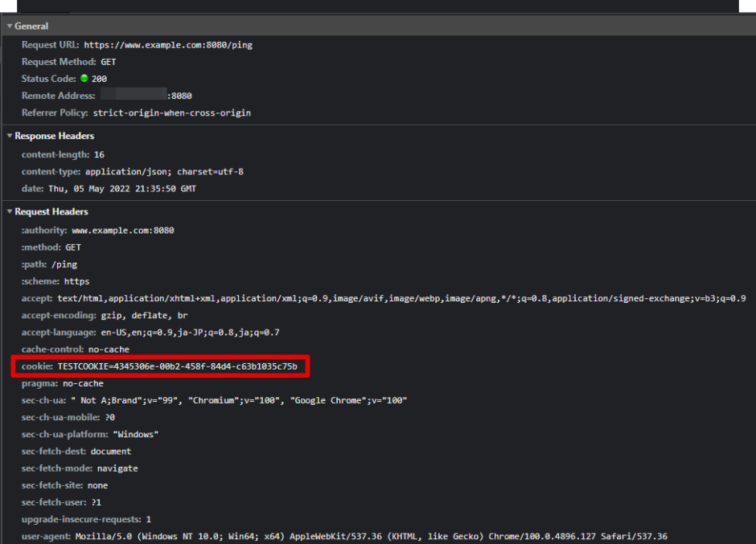Select the Request Method GET value
This screenshot has width=756, height=544.
coord(108,61)
